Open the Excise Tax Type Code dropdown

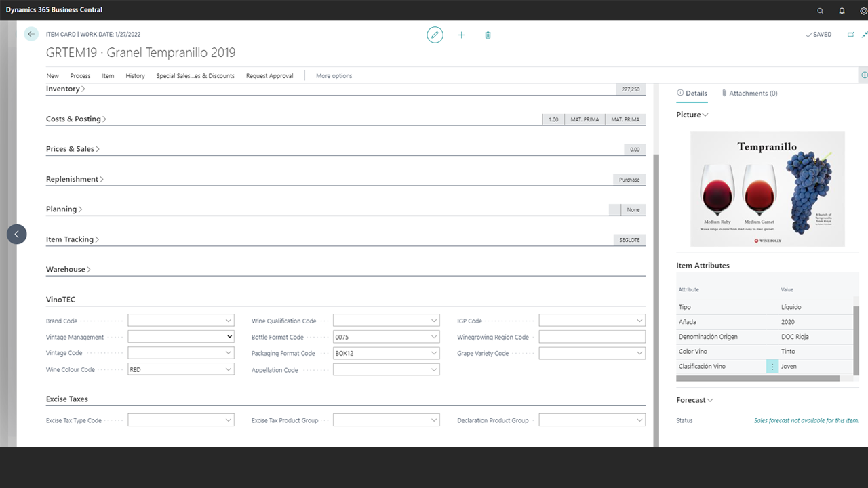[228, 420]
